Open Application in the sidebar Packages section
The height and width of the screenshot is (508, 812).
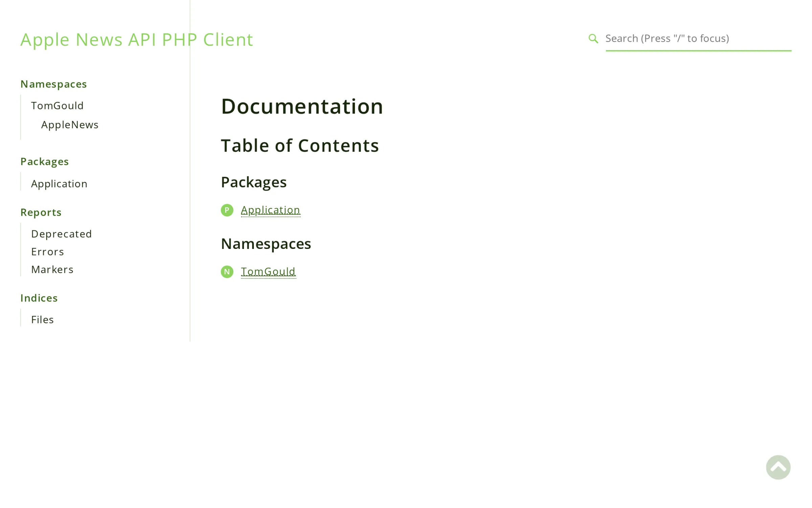coord(59,184)
